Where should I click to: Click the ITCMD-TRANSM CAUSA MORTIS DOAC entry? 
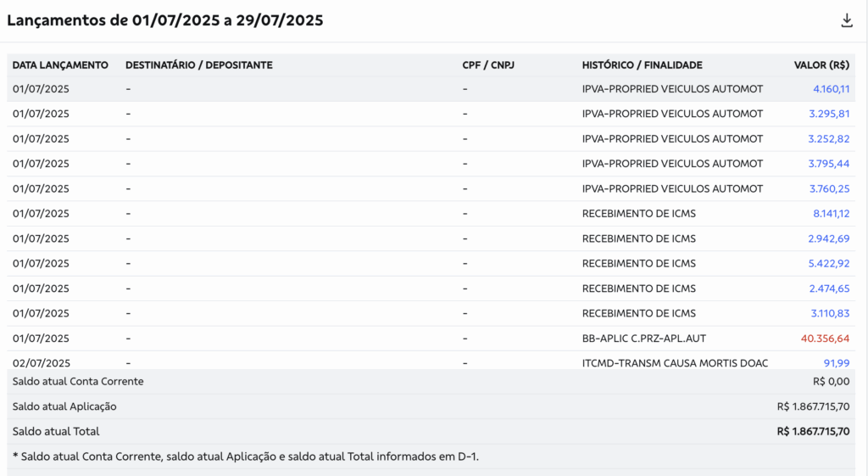coord(675,363)
